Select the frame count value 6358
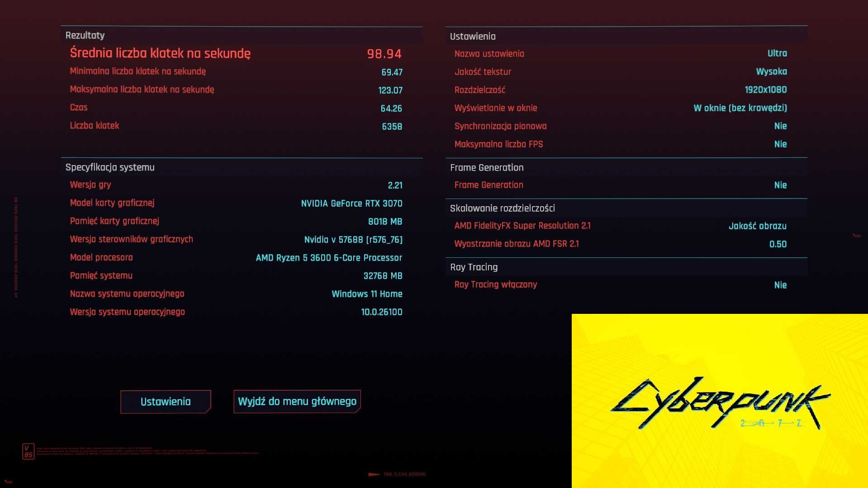 pos(392,127)
